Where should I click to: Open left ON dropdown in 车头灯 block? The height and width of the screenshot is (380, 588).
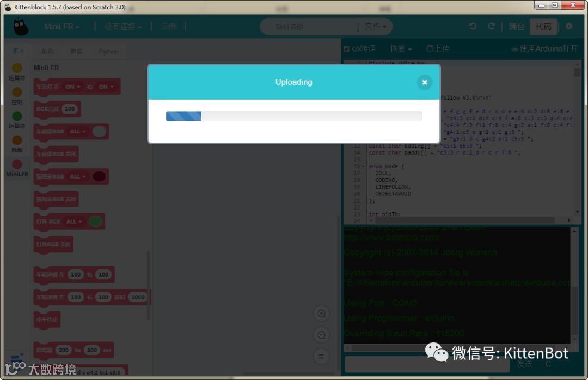(x=73, y=87)
